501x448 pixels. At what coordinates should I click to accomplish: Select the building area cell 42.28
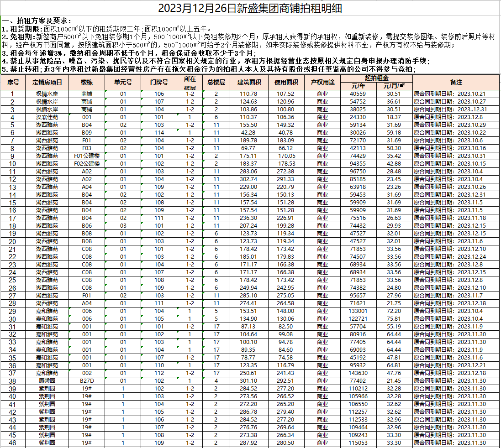click(x=249, y=133)
